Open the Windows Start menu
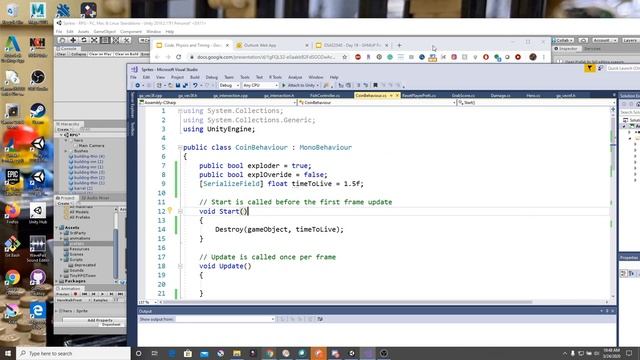The height and width of the screenshot is (360, 640). click(8, 353)
